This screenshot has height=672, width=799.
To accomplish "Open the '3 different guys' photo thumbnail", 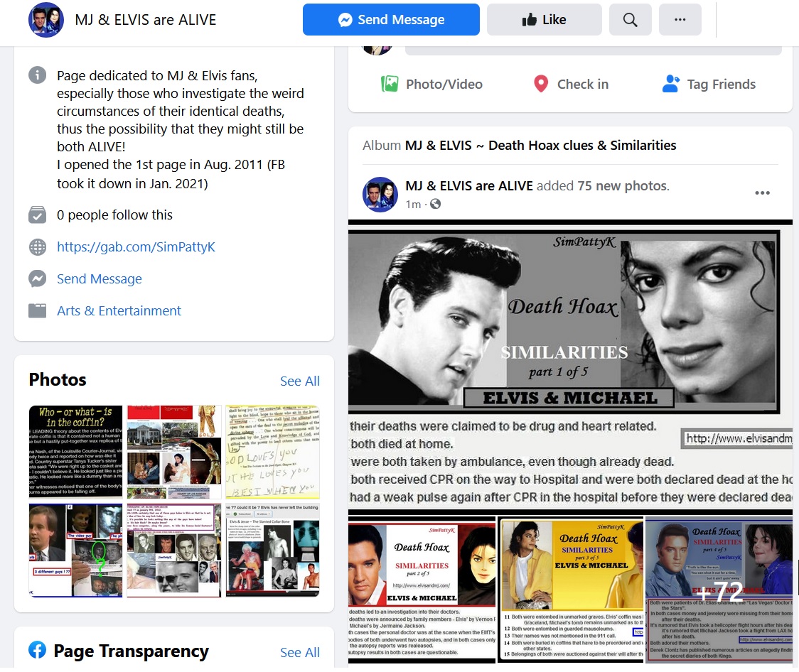I will pos(75,551).
